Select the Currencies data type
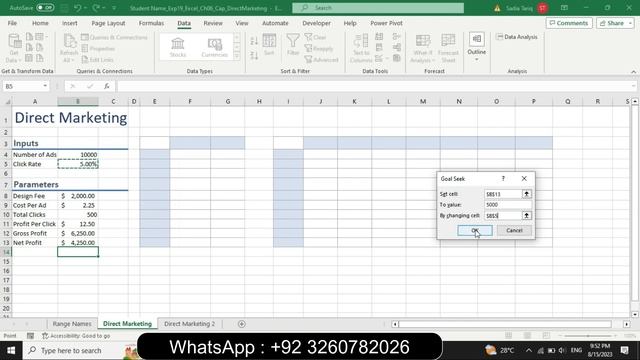 [214, 47]
